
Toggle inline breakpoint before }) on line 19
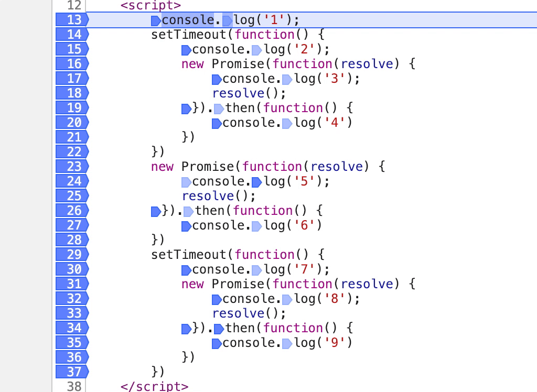186,109
